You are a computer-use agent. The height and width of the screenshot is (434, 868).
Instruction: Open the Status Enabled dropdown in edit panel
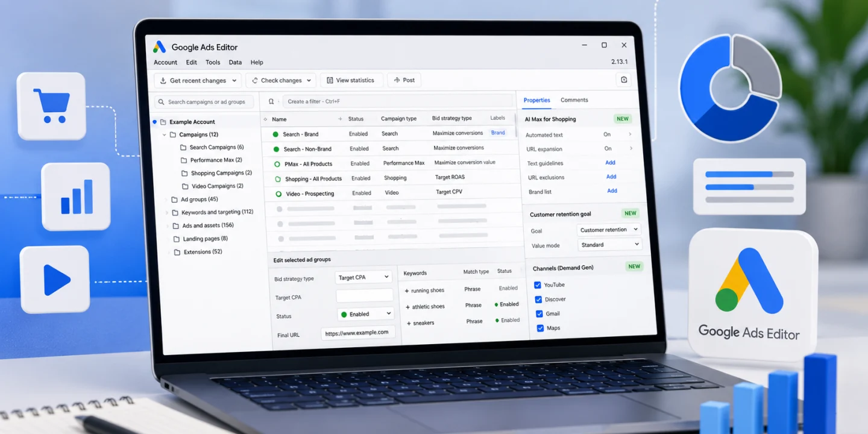click(365, 314)
